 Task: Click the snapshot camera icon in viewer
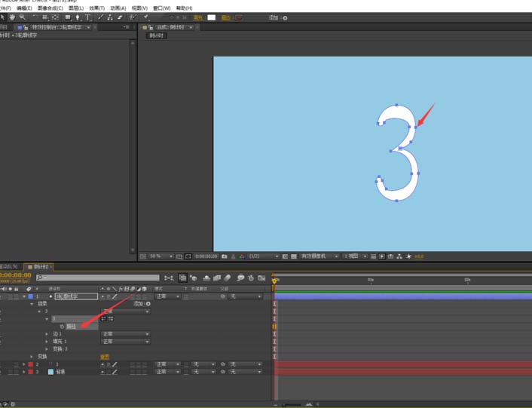click(x=224, y=256)
